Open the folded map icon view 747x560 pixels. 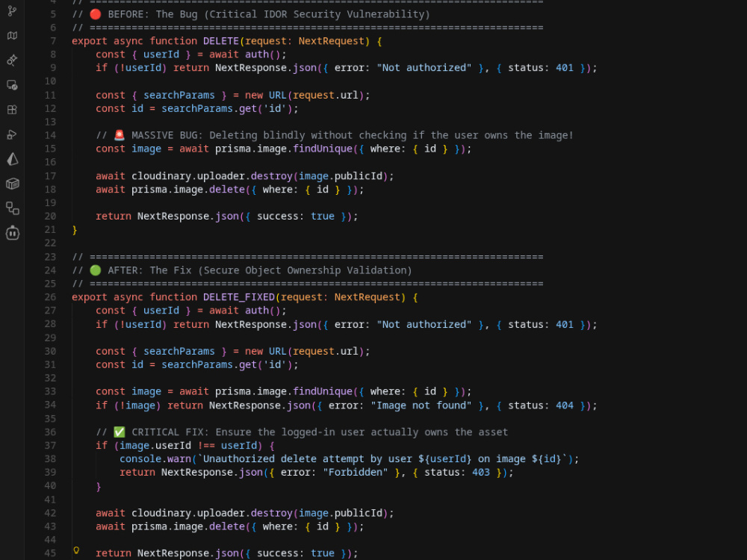pos(13,35)
